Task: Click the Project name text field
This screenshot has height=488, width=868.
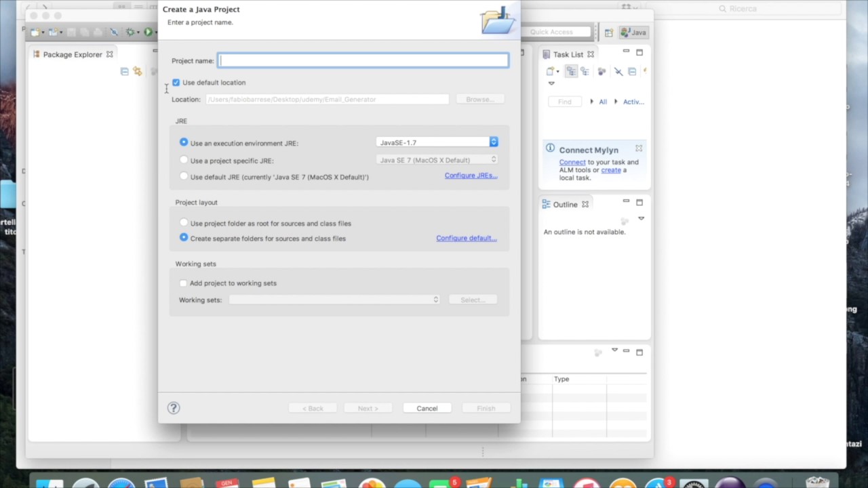Action: (x=363, y=60)
